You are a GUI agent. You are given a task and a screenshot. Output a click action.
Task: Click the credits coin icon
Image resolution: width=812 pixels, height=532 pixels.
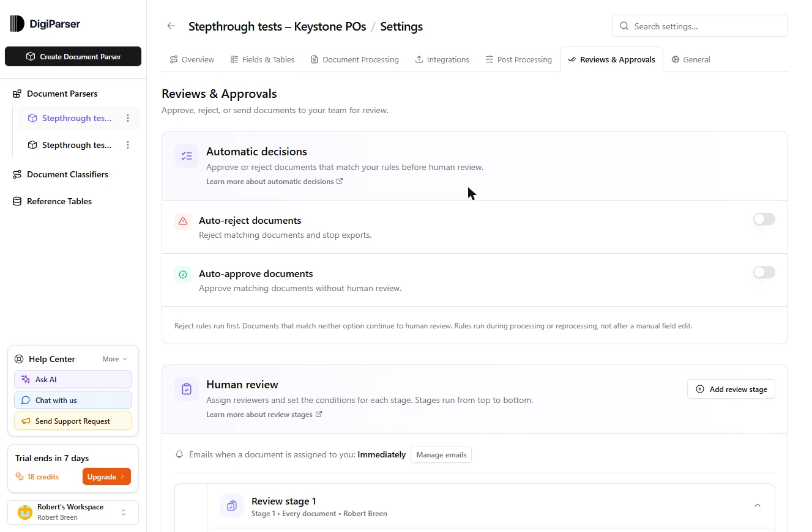(20, 476)
